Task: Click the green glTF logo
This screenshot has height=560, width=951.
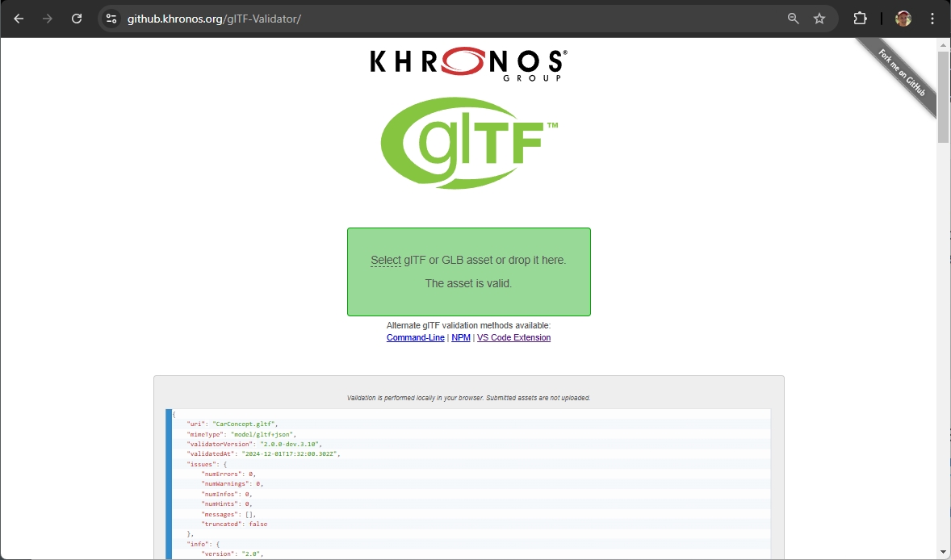Action: (469, 143)
